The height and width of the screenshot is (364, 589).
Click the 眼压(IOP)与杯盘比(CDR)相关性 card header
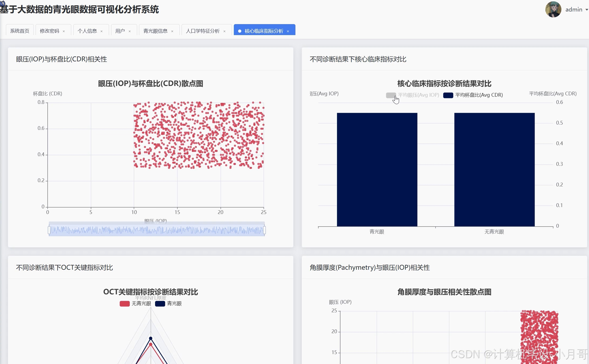click(62, 59)
